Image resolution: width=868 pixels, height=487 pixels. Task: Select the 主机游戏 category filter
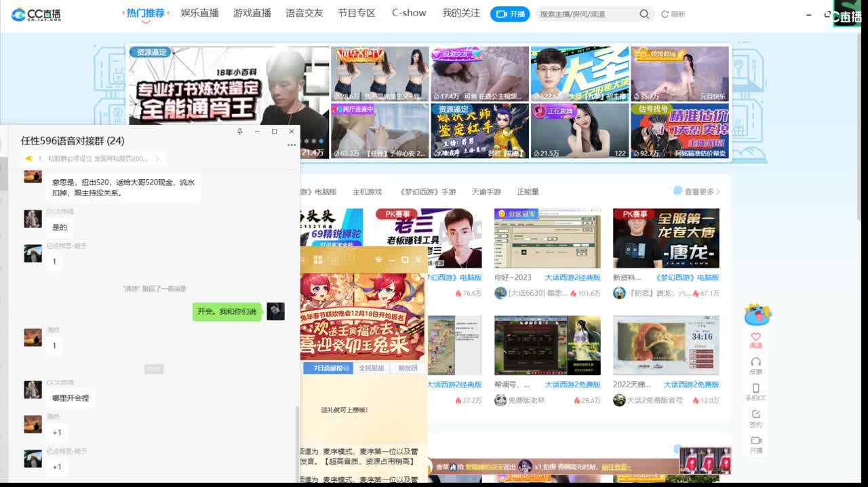(x=367, y=192)
